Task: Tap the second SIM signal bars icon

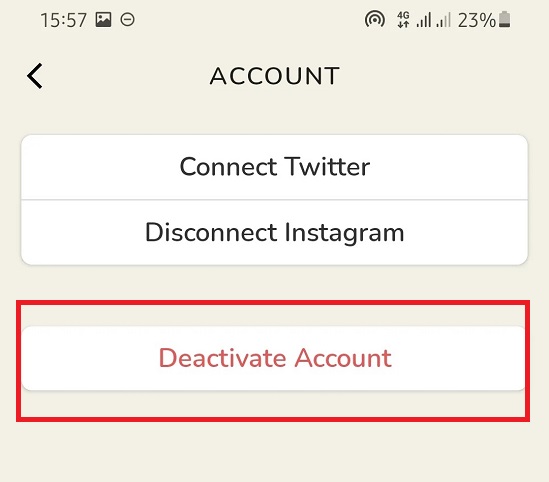Action: coord(444,20)
